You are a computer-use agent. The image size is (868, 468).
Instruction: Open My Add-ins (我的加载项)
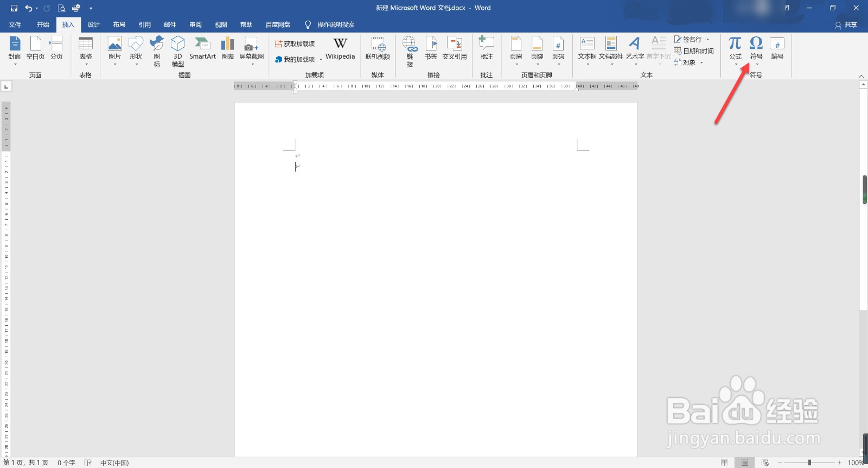298,59
